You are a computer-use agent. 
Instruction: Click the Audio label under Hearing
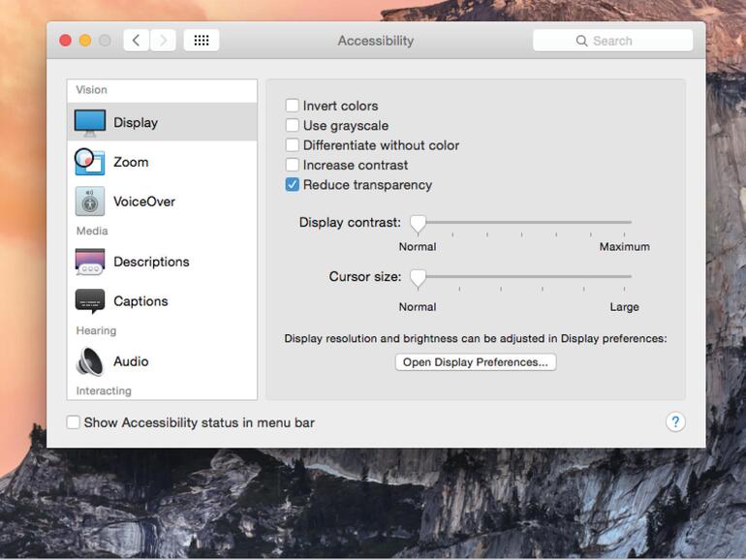tap(131, 361)
